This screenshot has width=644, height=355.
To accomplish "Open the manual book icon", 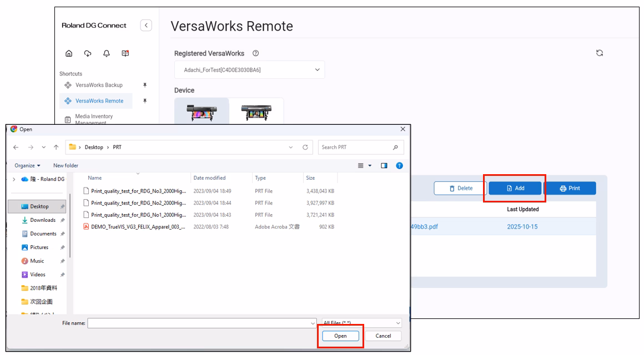I will point(125,53).
